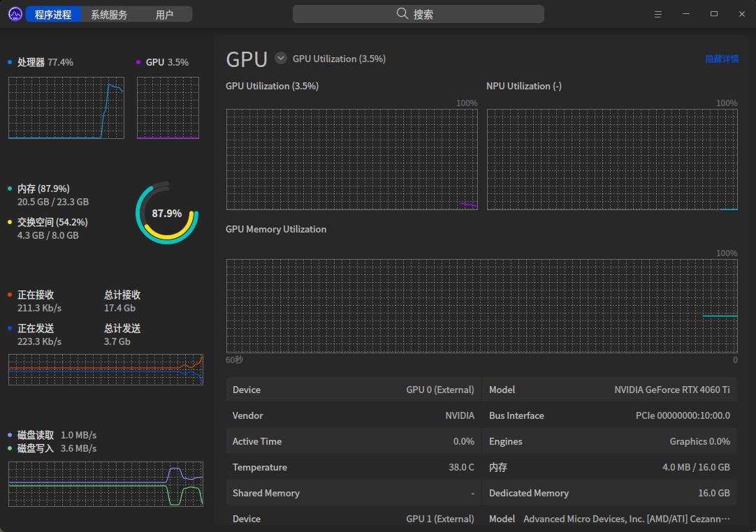
Task: Open the GPU usage mini graph
Action: pos(168,108)
